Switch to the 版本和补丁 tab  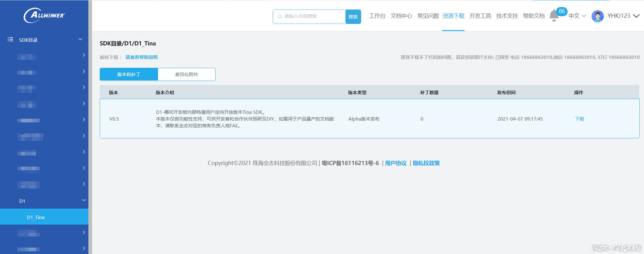click(129, 74)
